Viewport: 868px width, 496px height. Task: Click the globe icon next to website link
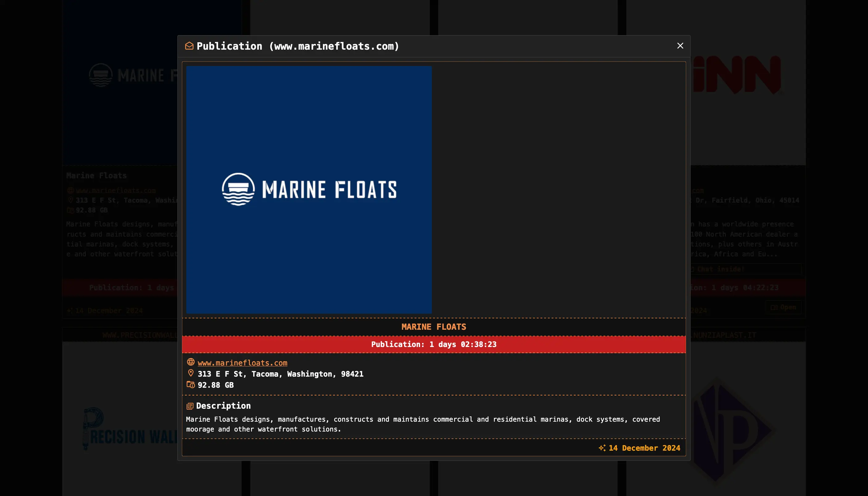pyautogui.click(x=191, y=362)
